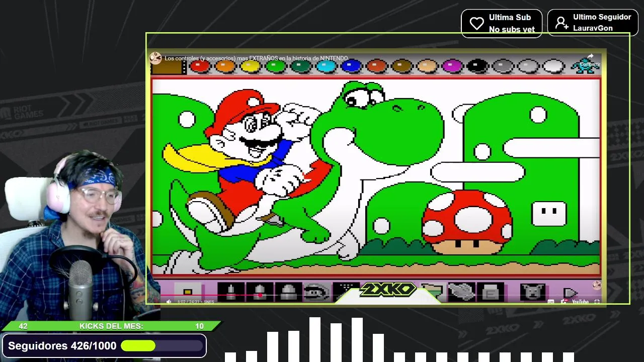Image resolution: width=644 pixels, height=362 pixels.
Task: Enter fullscreen on the video player
Action: (597, 302)
